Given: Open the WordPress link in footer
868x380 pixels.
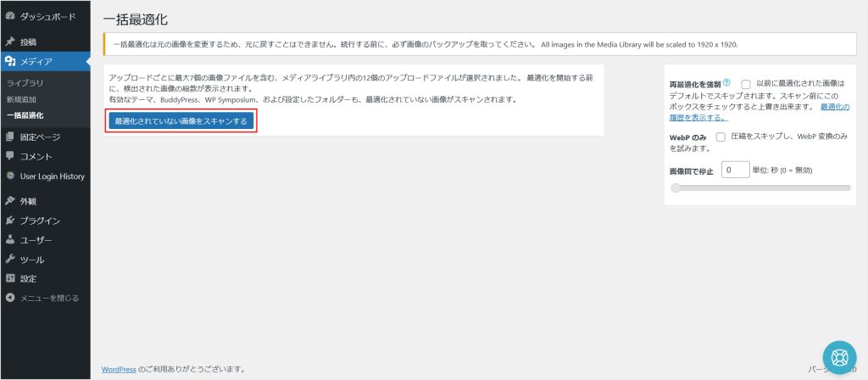Looking at the screenshot, I should [118, 369].
